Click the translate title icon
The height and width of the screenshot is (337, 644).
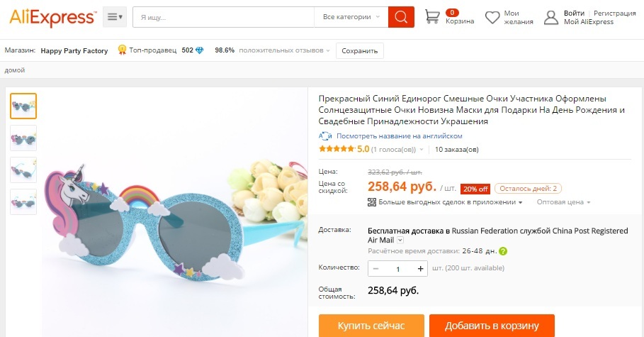coord(325,136)
